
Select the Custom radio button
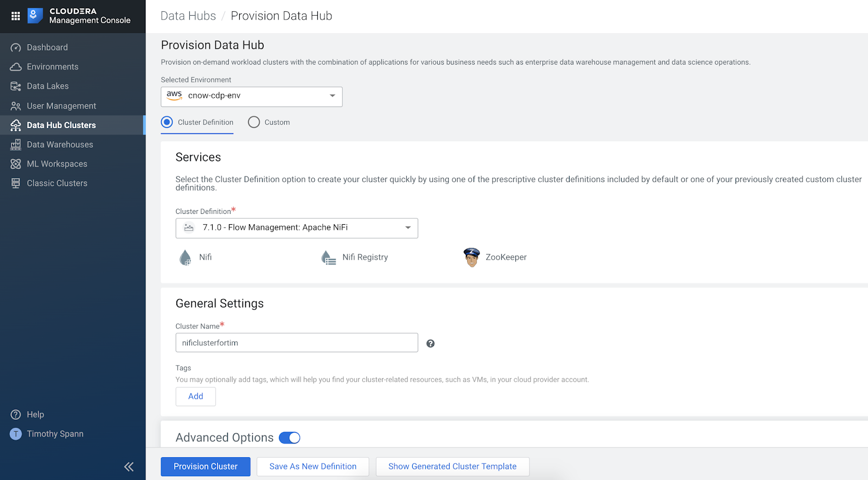coord(254,122)
